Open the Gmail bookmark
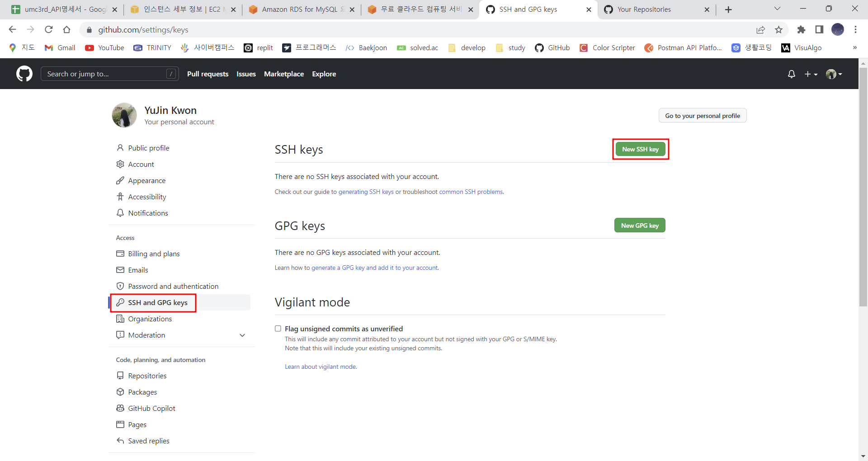 (x=60, y=48)
